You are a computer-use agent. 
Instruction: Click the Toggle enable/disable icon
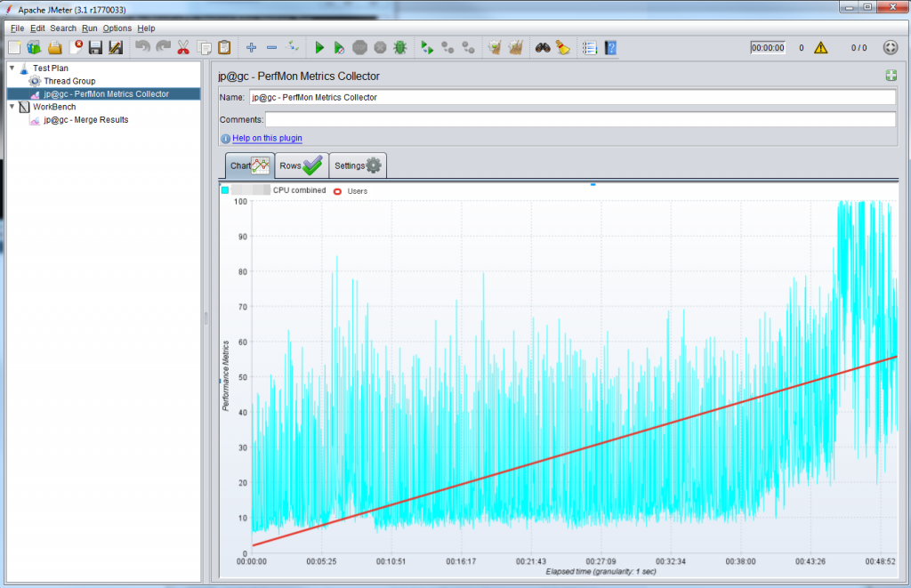293,48
